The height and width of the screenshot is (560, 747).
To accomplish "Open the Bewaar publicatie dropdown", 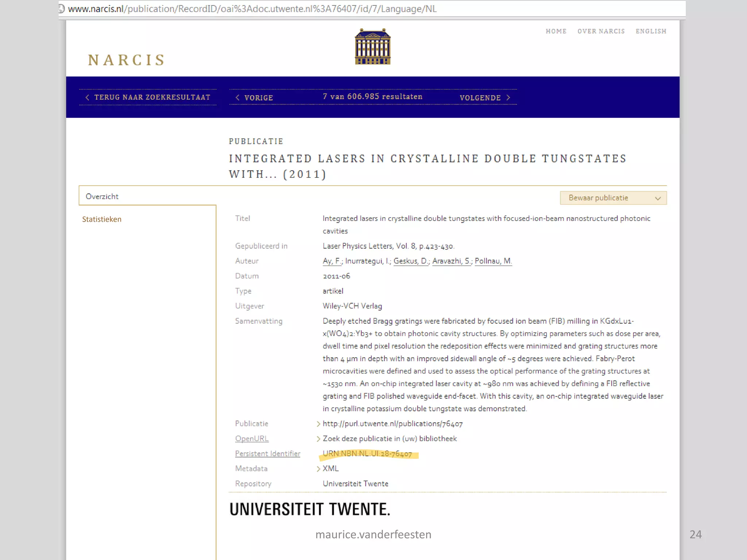I will (x=613, y=198).
